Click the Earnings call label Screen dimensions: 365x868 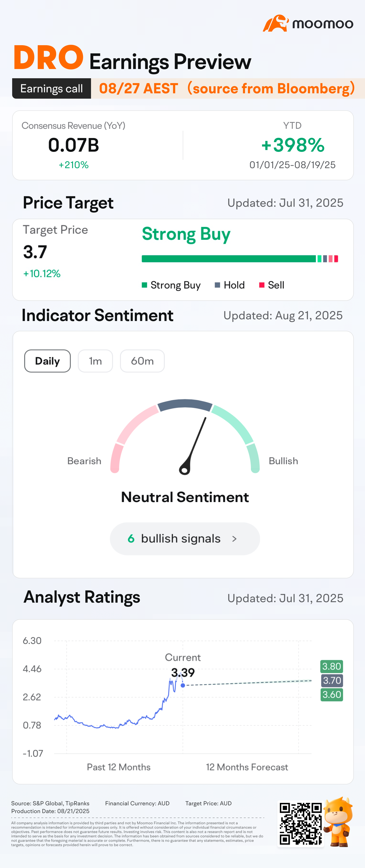pos(52,89)
